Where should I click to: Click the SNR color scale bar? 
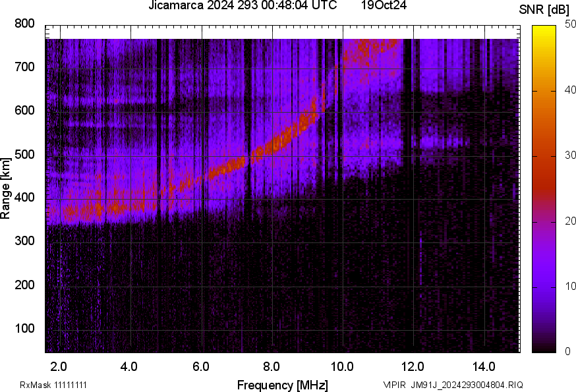[544, 189]
